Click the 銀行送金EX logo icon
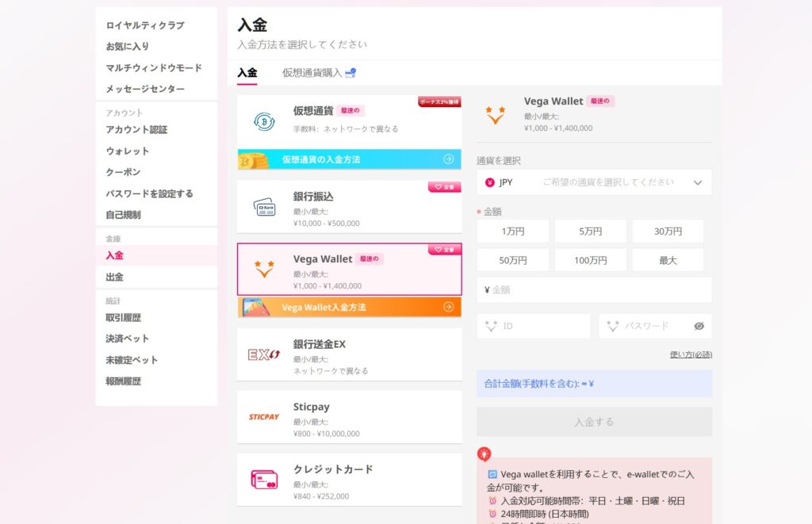 264,354
